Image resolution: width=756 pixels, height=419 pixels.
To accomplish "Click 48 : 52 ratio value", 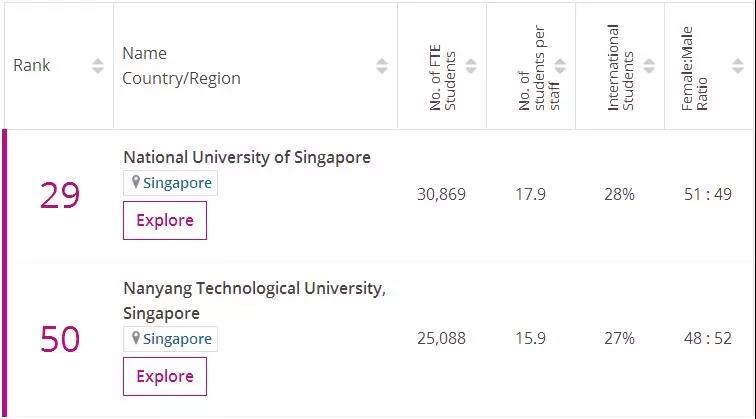I will 708,338.
